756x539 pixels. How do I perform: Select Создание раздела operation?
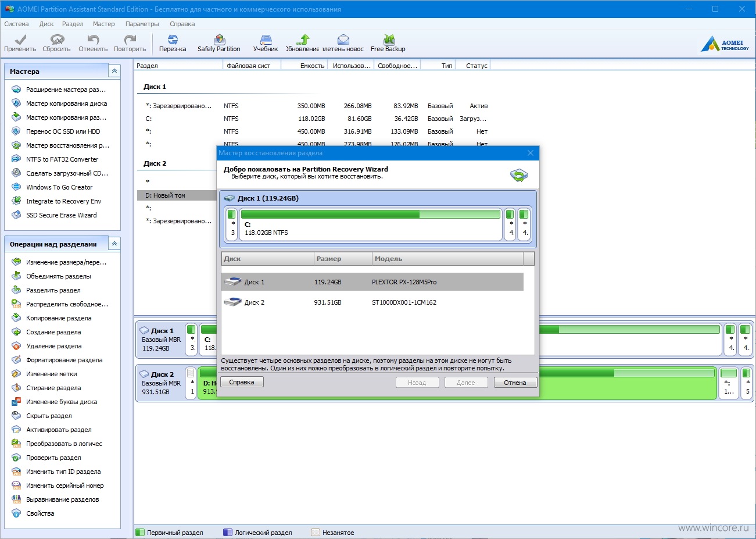click(x=46, y=332)
